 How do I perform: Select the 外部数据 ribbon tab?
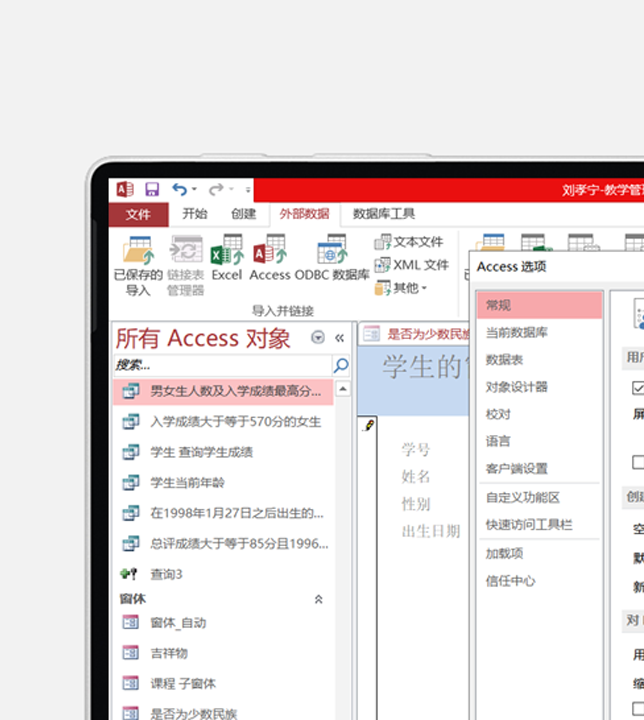305,214
